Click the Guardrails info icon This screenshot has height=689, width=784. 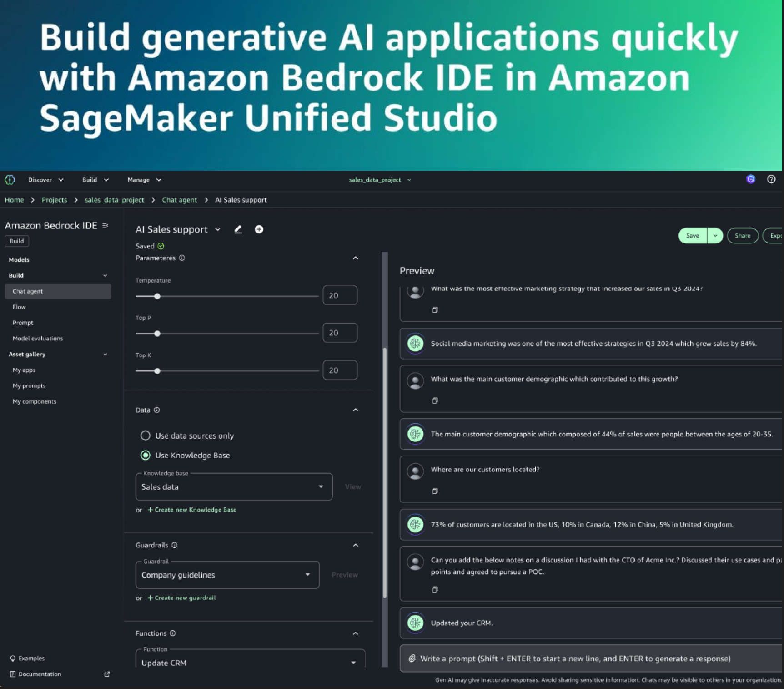(175, 545)
